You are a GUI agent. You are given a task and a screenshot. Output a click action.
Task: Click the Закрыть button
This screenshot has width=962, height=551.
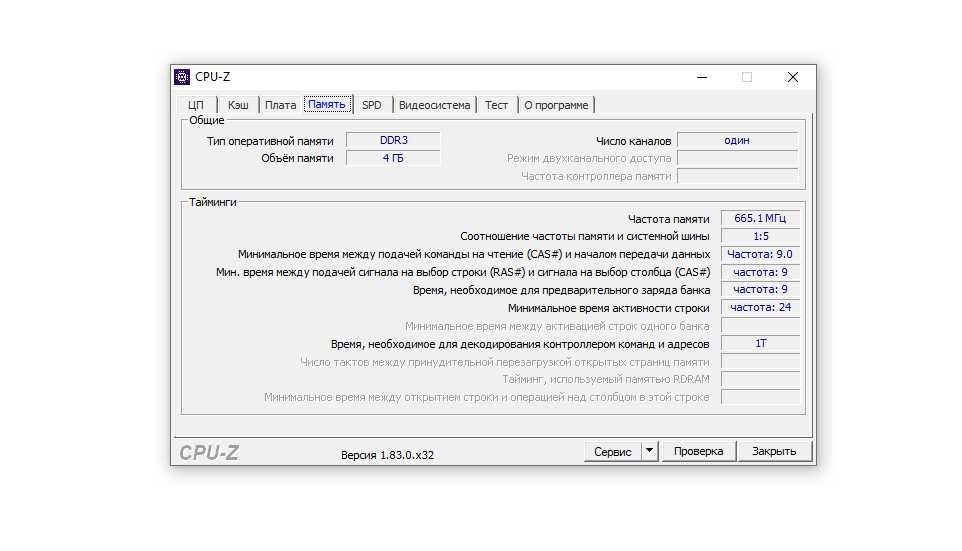tap(774, 451)
